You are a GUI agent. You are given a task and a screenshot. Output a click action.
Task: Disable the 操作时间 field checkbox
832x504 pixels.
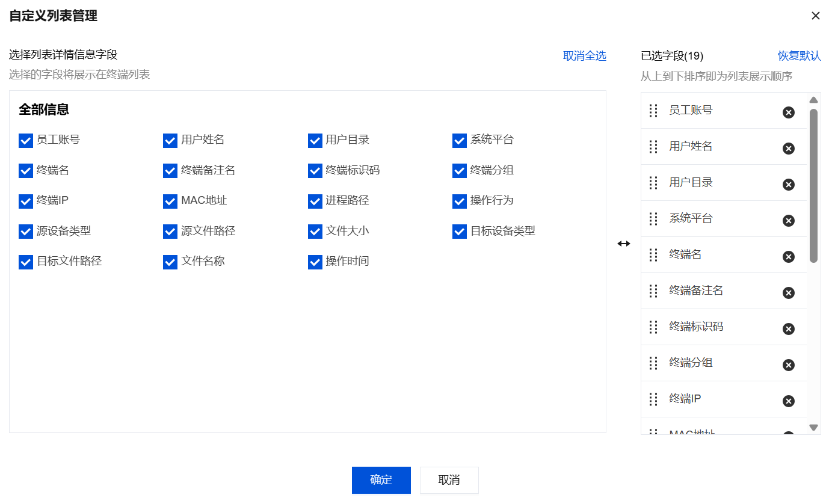[x=315, y=262]
